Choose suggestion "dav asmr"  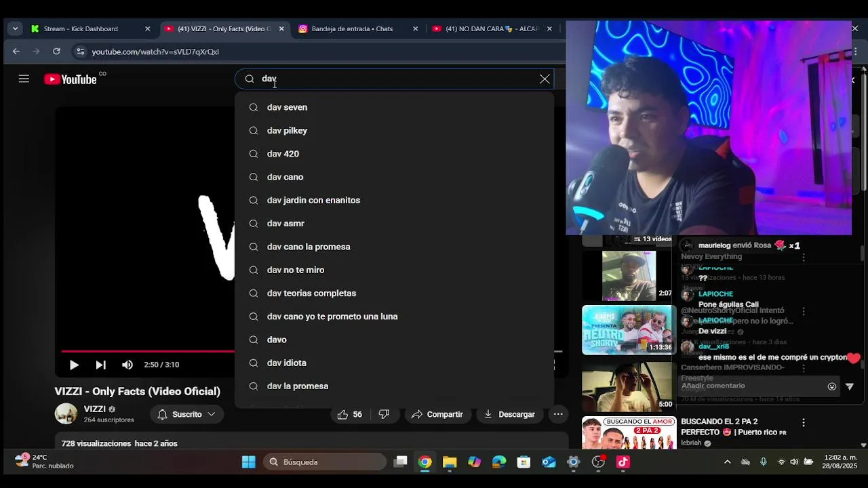point(394,223)
